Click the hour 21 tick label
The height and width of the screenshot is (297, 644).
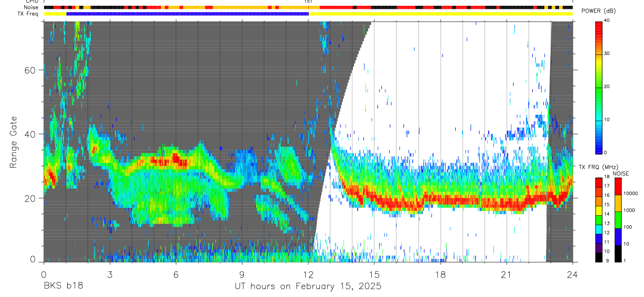[x=507, y=274]
